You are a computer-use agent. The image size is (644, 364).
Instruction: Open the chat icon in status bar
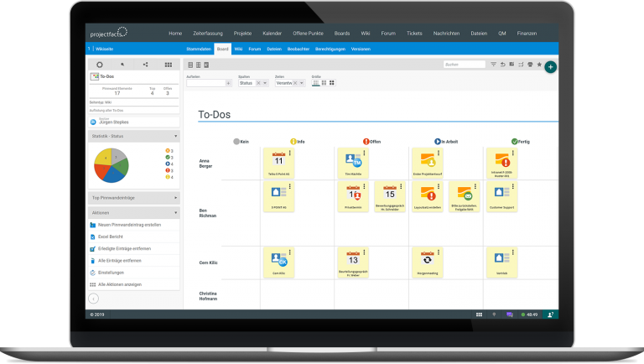pos(510,315)
